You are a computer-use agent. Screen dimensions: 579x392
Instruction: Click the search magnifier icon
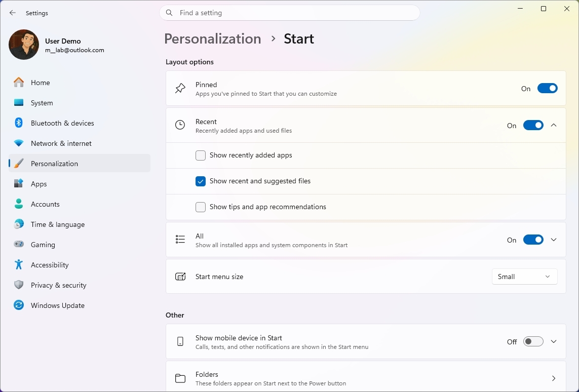(169, 13)
